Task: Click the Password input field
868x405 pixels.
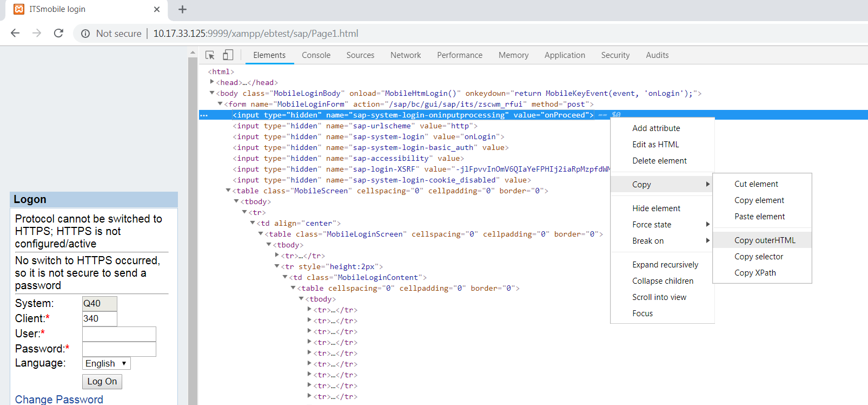Action: click(119, 349)
